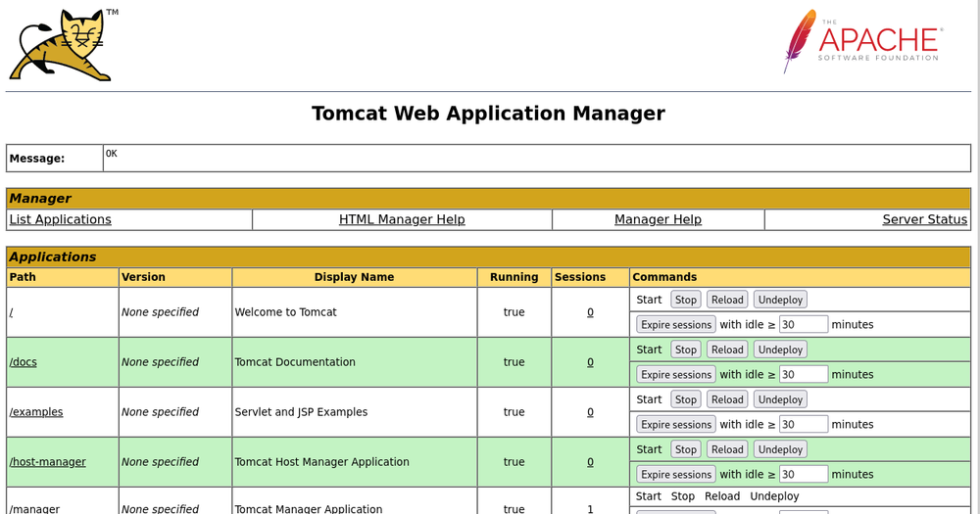Focus idle minutes field for /host-manager

pos(804,475)
